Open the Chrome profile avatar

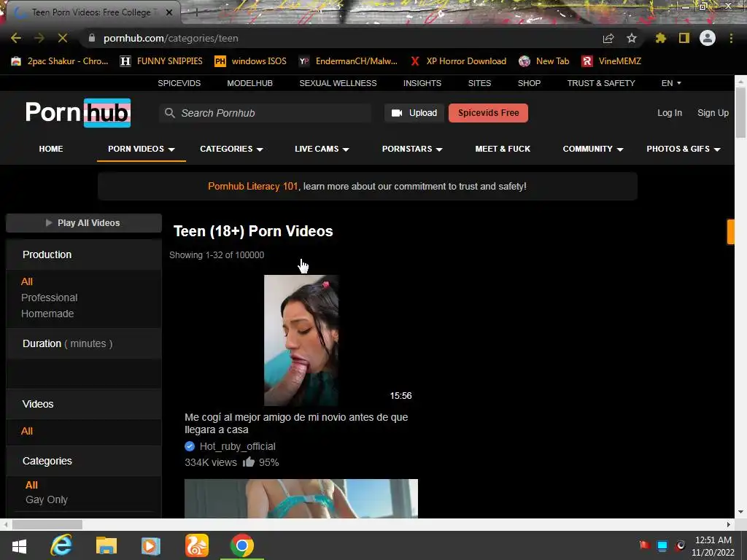[x=708, y=38]
